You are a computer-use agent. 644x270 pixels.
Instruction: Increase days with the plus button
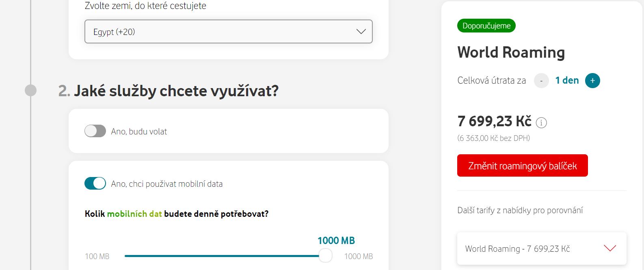coord(592,81)
